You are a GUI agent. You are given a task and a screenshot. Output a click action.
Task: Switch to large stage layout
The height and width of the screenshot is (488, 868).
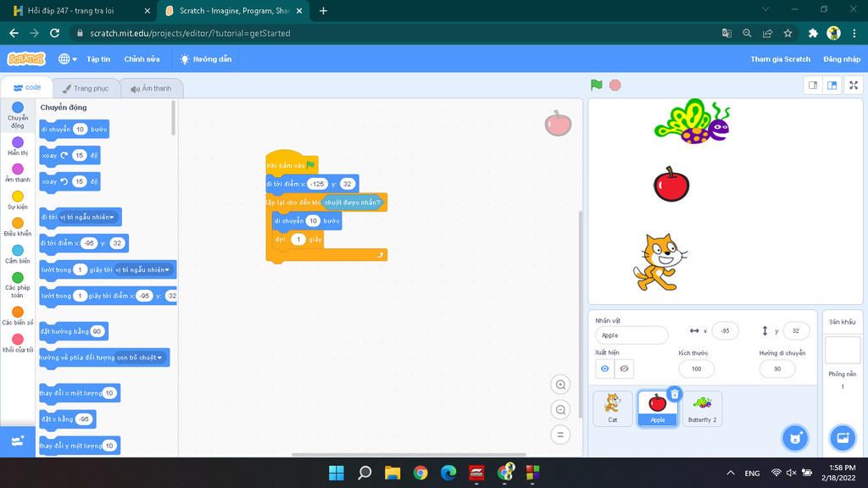(832, 86)
